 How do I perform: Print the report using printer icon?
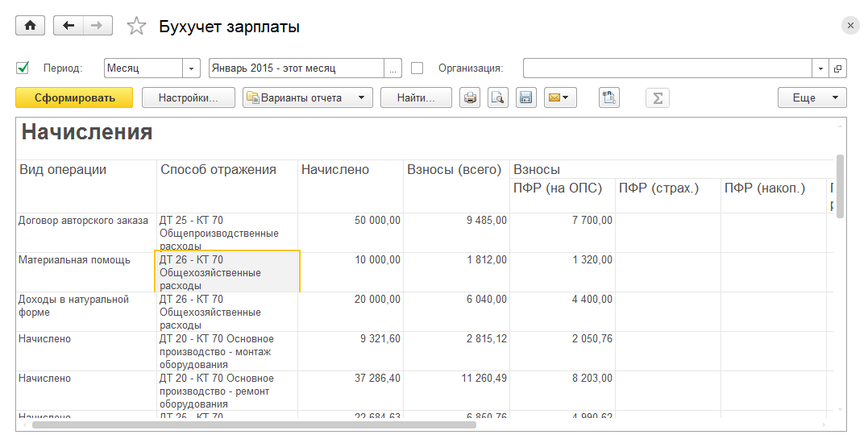coord(471,98)
